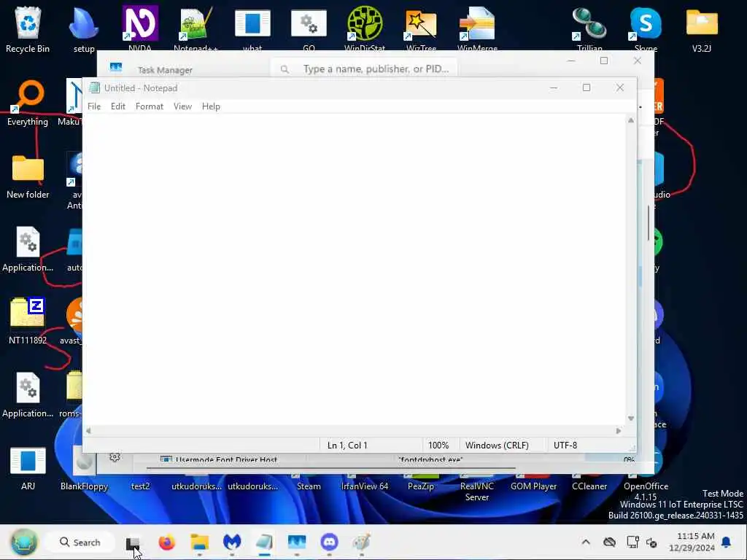Screen dimensions: 747x560
Task: Select the Notepad++ desktop shortcut
Action: 196,28
